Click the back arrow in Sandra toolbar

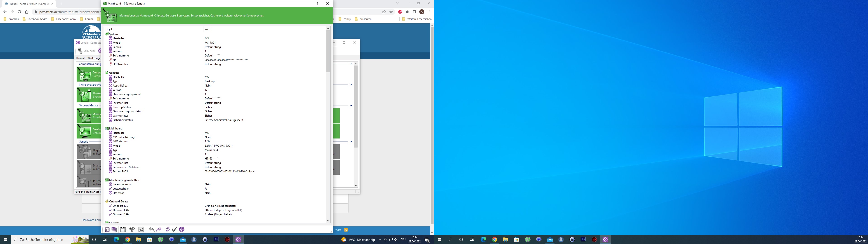coord(152,229)
